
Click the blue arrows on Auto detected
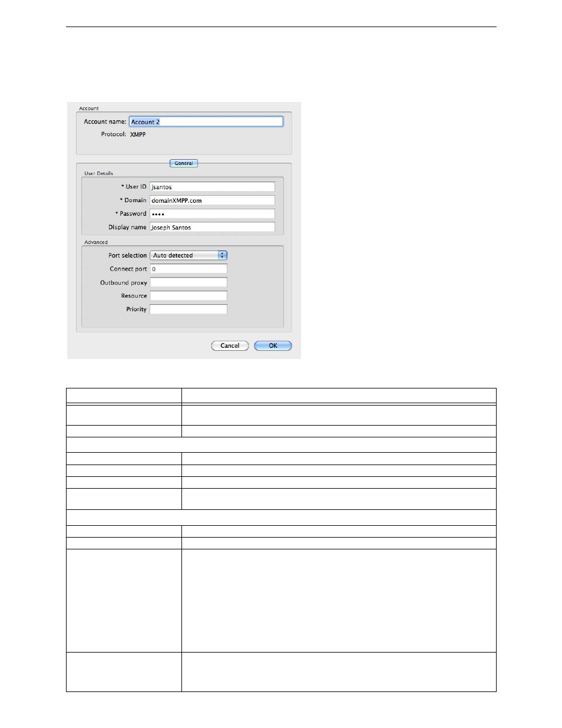222,255
